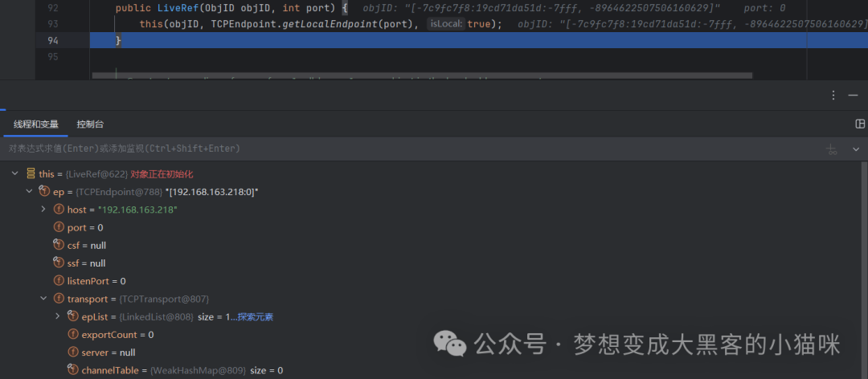Open the evaluate expression history dropdown
868x379 pixels.
pyautogui.click(x=856, y=149)
